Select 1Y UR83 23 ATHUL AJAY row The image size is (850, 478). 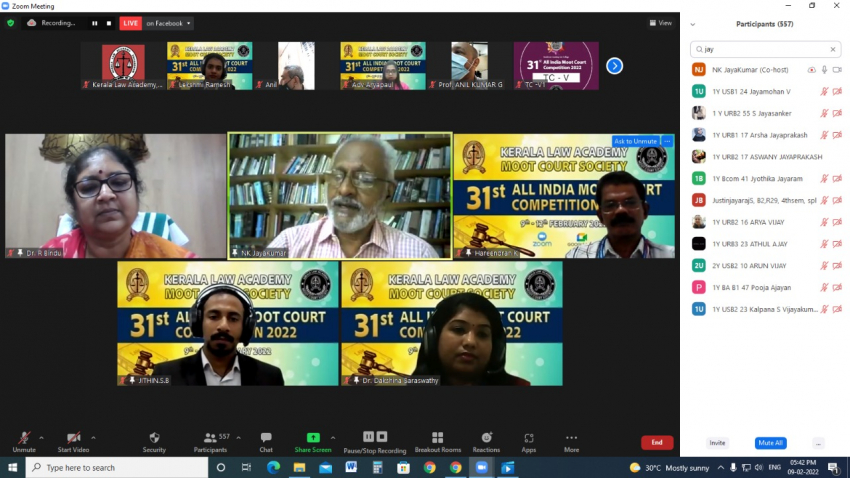[x=765, y=244]
